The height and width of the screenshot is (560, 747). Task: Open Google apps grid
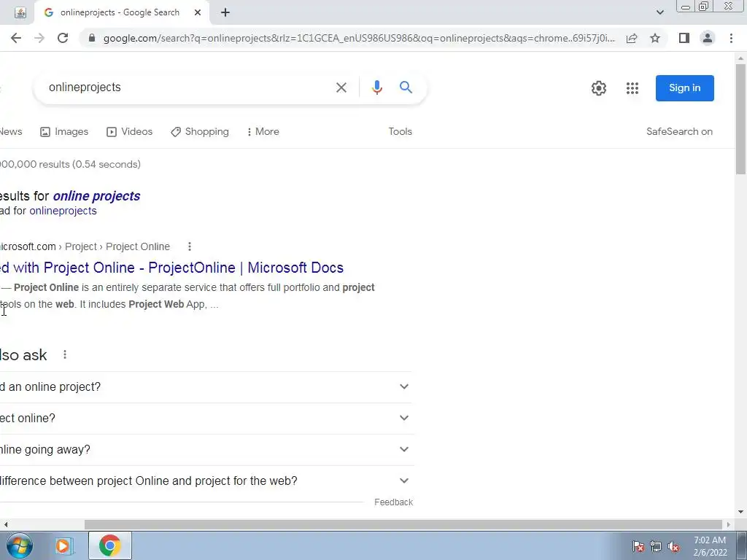click(632, 88)
